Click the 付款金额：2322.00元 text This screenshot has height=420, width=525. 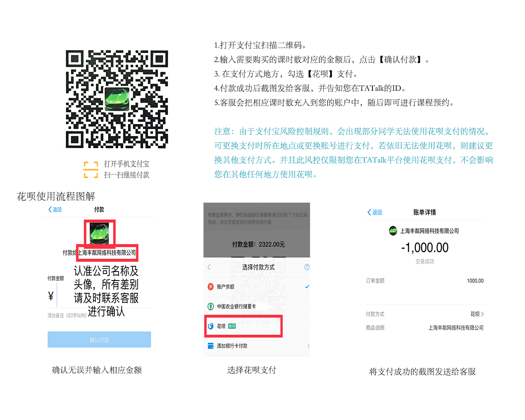click(258, 244)
